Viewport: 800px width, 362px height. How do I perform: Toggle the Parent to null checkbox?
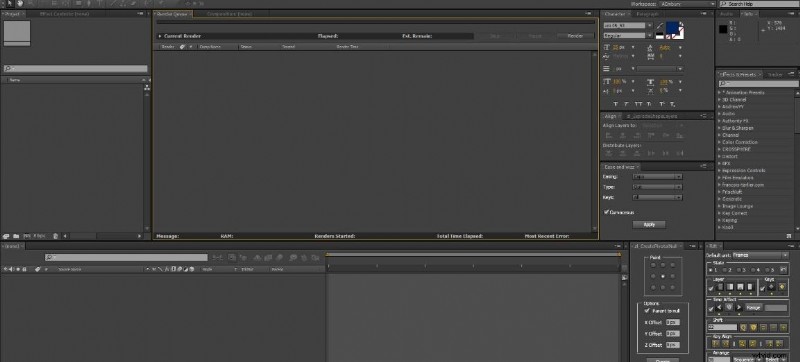(x=647, y=310)
